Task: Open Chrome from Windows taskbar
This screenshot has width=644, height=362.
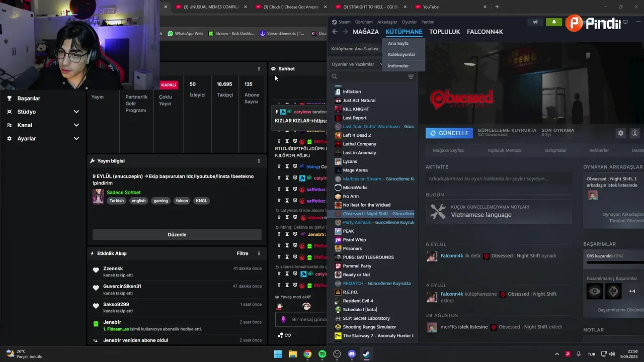Action: 307,354
